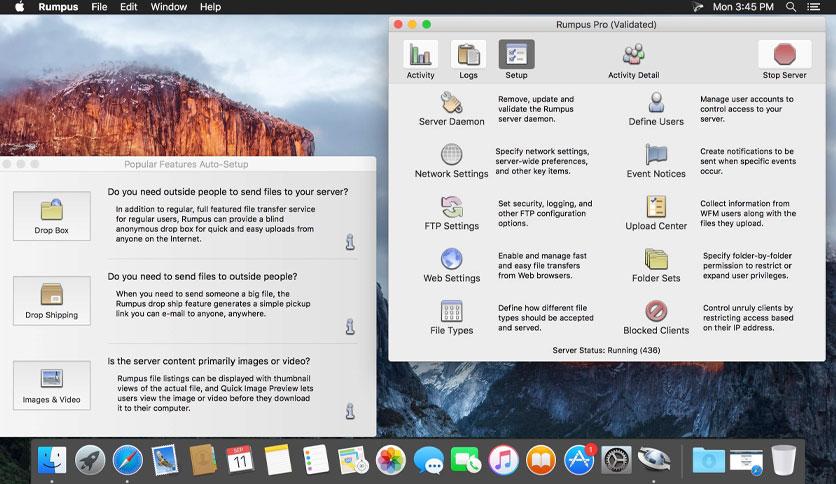Open the Window menu

(x=168, y=7)
